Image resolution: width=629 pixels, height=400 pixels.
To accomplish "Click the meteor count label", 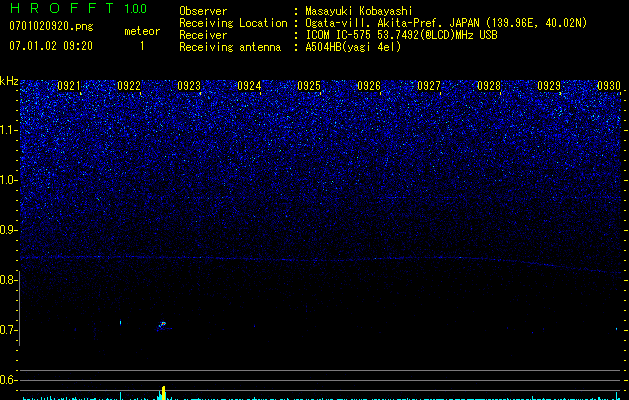I will 142,31.
